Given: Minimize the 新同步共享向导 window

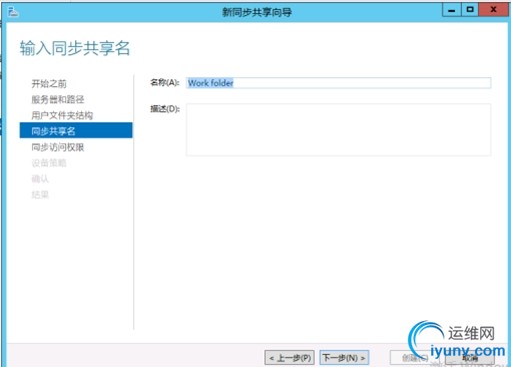Looking at the screenshot, I should tap(452, 10).
